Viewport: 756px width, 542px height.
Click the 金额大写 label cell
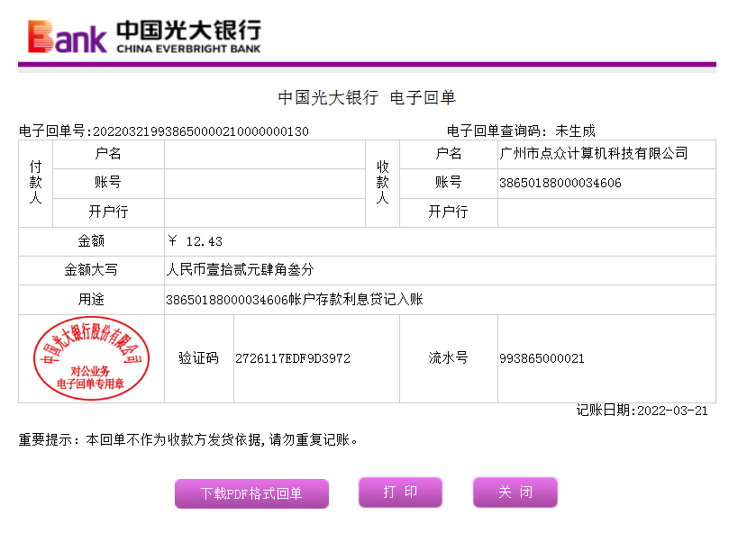coord(91,270)
